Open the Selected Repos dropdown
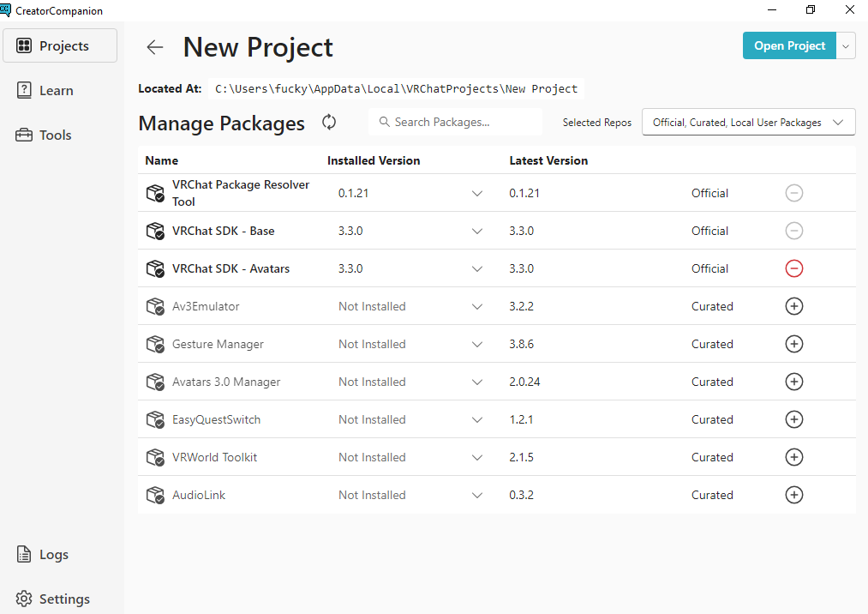The height and width of the screenshot is (614, 868). pos(748,122)
